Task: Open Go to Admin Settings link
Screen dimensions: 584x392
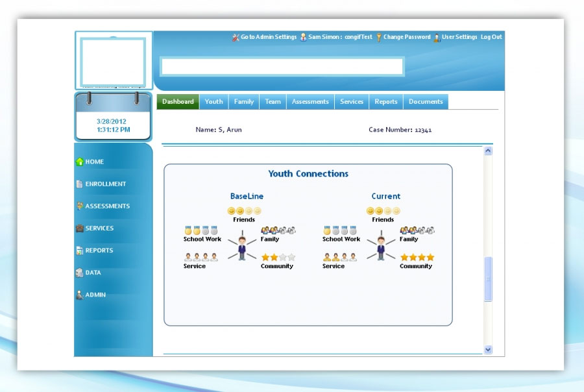Action: point(269,37)
